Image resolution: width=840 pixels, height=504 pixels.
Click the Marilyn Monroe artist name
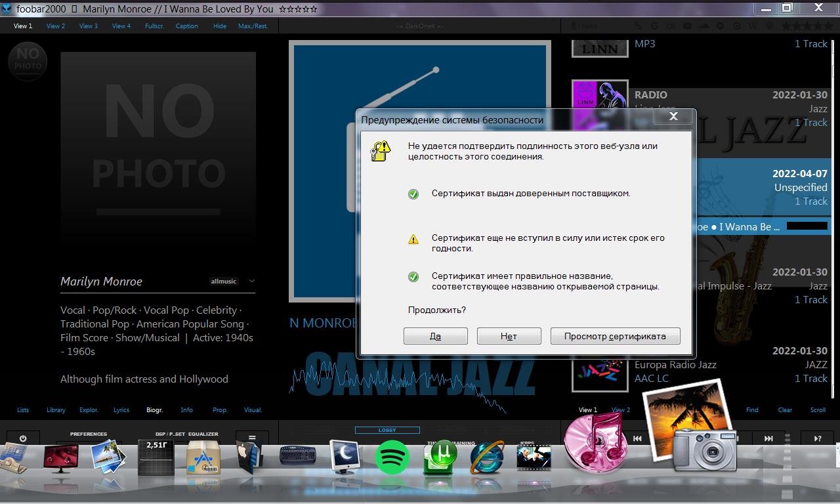coord(101,282)
